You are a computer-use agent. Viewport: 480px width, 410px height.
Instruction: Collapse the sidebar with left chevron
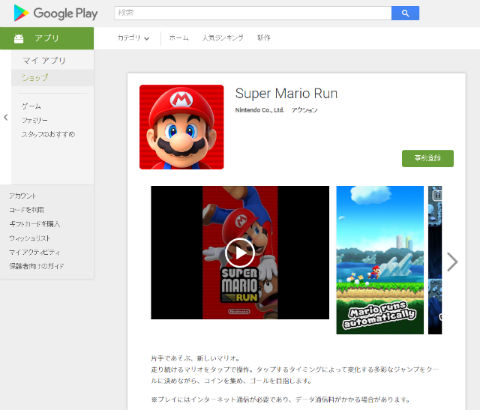pyautogui.click(x=6, y=117)
